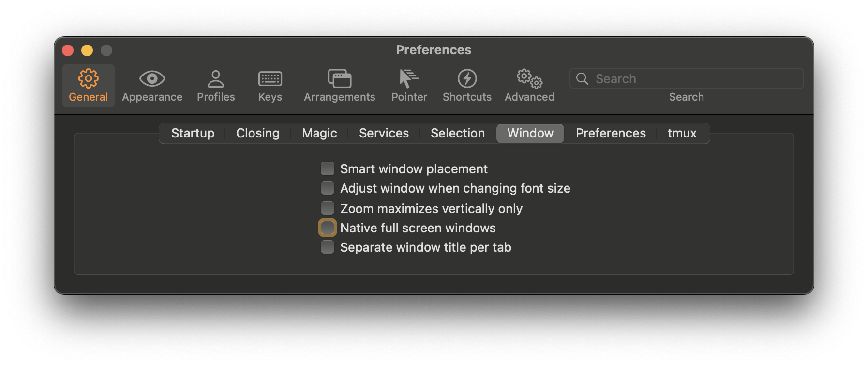Check Adjust window when changing font size
Screen dimensions: 868x366
(x=327, y=188)
